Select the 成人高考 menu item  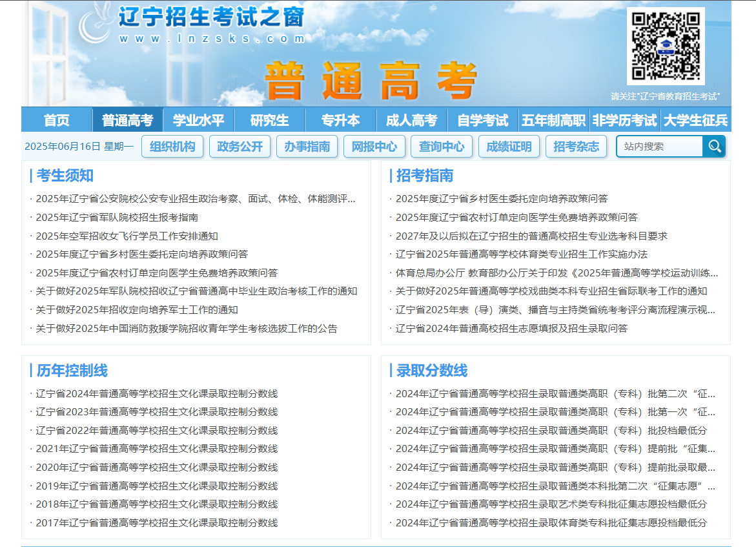click(411, 120)
